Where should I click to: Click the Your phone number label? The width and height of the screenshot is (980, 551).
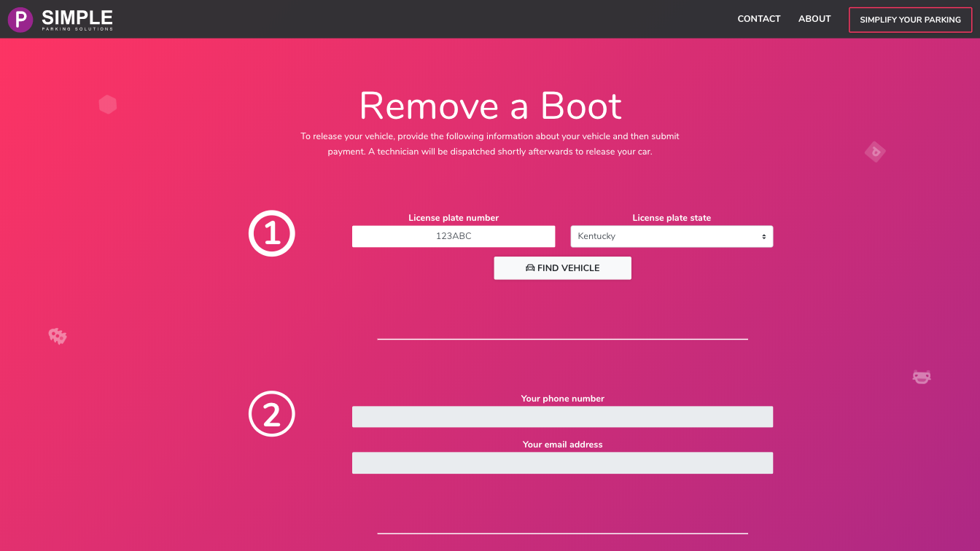point(562,399)
